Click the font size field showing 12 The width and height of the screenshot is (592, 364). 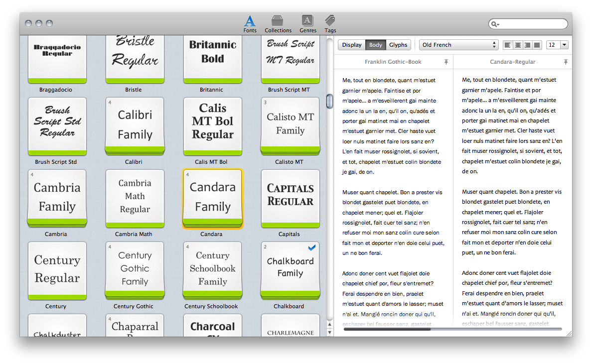[x=553, y=45]
